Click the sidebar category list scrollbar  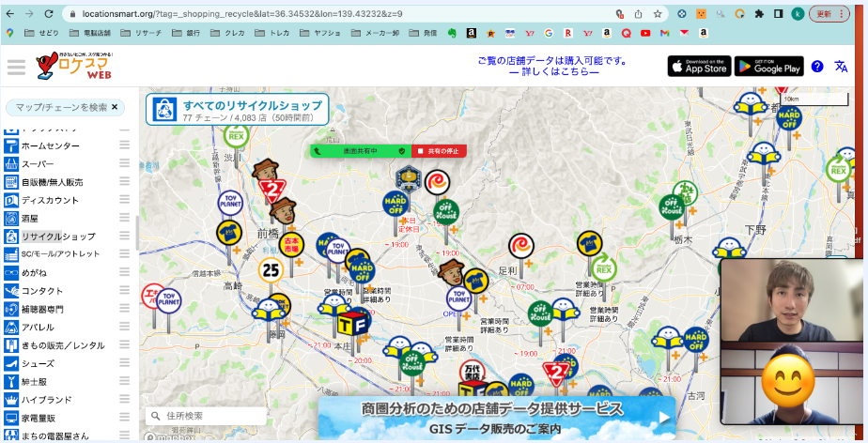(137, 233)
